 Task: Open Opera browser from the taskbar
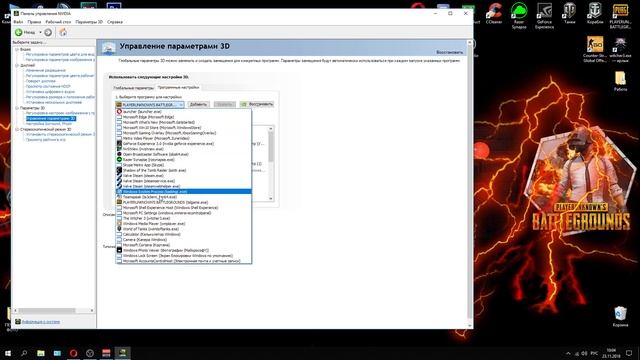pos(73,353)
